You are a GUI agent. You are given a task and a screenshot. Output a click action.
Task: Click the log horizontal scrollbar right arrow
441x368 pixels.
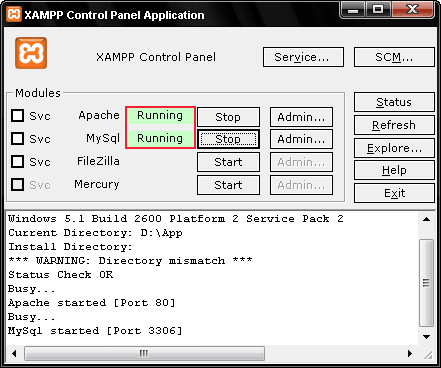click(410, 353)
